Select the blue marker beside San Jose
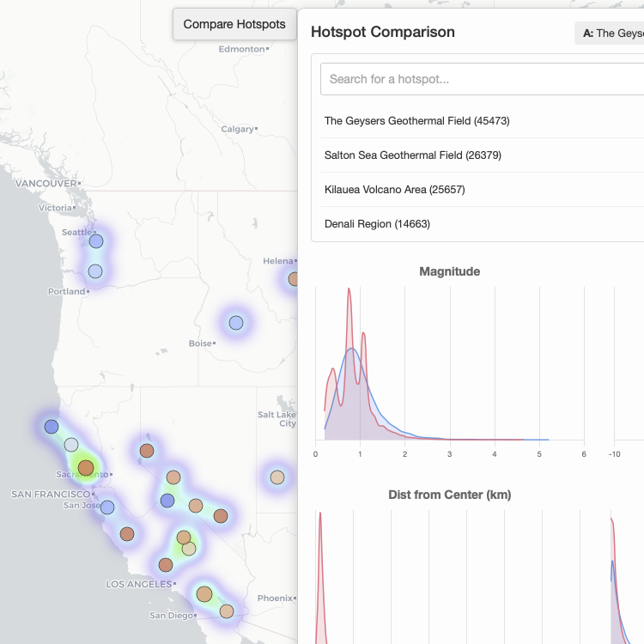 pyautogui.click(x=107, y=507)
